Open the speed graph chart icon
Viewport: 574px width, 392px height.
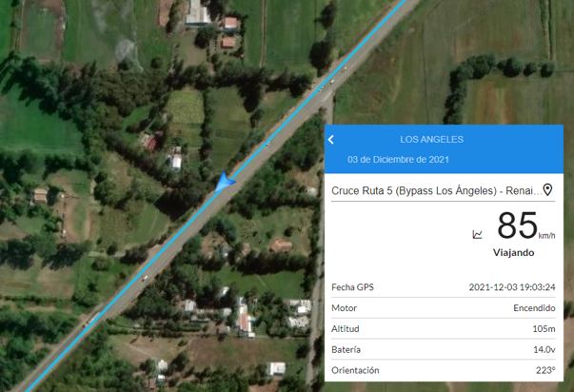[x=477, y=234]
